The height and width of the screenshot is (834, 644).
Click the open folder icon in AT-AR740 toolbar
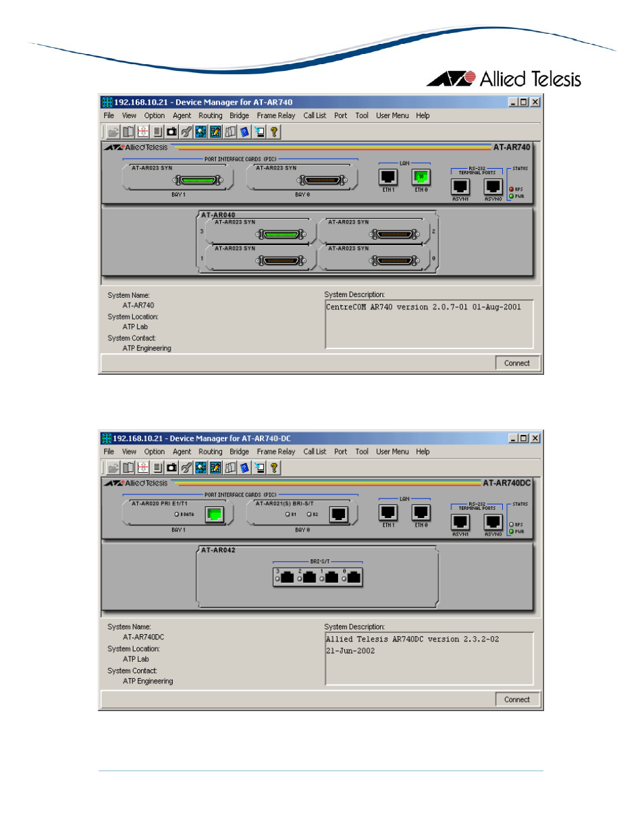113,132
